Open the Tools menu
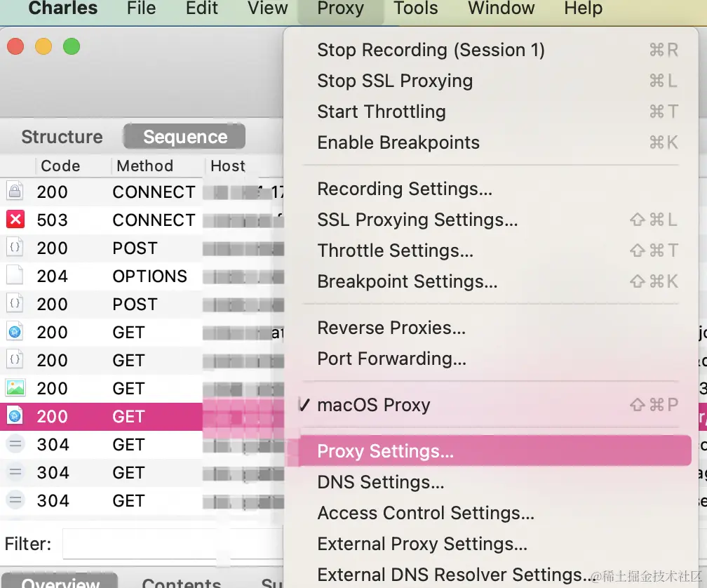This screenshot has width=707, height=588. [x=415, y=9]
